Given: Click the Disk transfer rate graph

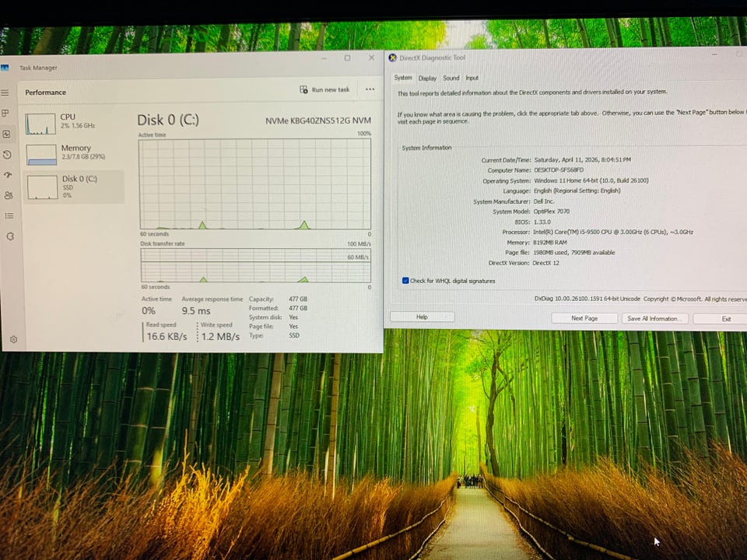Looking at the screenshot, I should [255, 265].
